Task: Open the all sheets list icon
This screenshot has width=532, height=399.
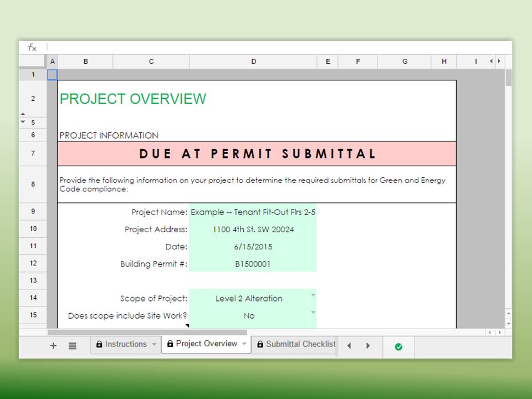Action: point(72,346)
